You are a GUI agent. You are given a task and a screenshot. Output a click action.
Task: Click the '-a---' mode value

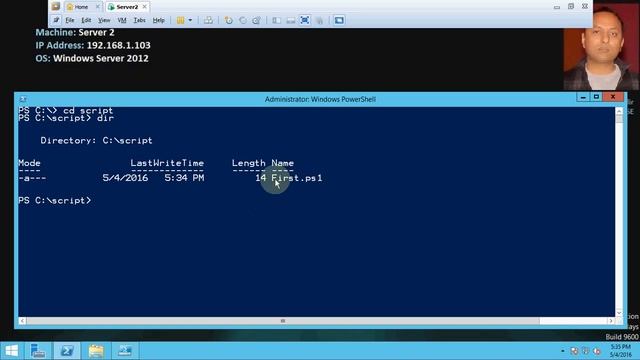(32, 178)
